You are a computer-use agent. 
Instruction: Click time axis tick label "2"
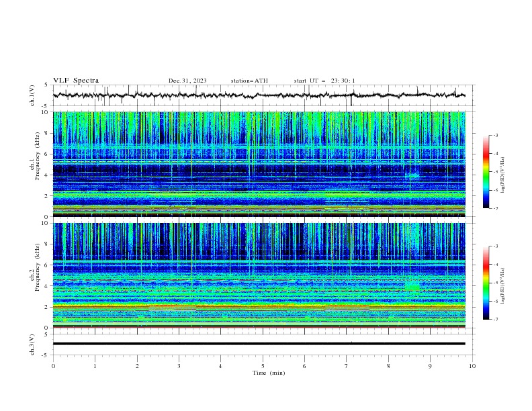(137, 366)
